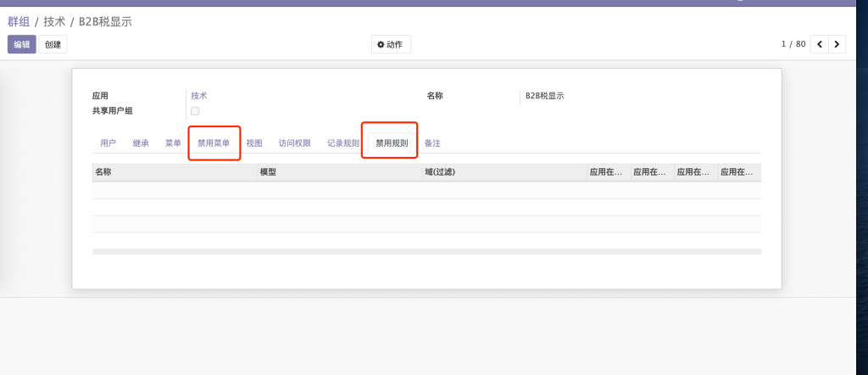The image size is (868, 375).
Task: Click the 编辑 button
Action: 21,44
